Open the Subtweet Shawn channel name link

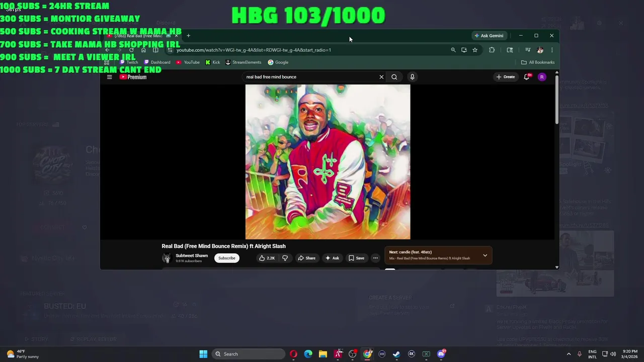point(192,255)
